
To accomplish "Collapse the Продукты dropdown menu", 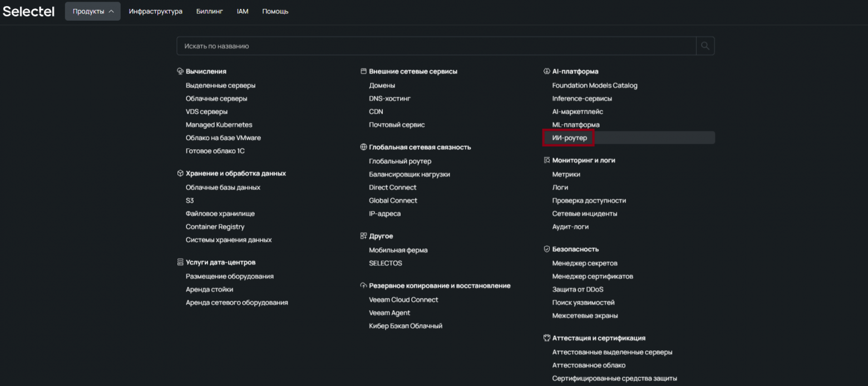I will (x=93, y=11).
